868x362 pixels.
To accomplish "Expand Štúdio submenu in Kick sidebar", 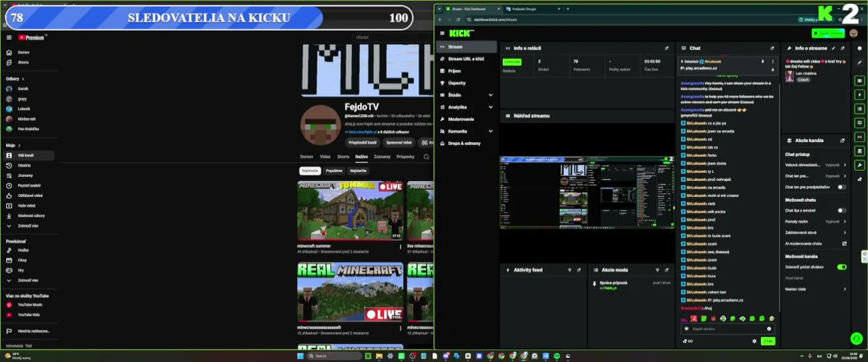I will [491, 95].
